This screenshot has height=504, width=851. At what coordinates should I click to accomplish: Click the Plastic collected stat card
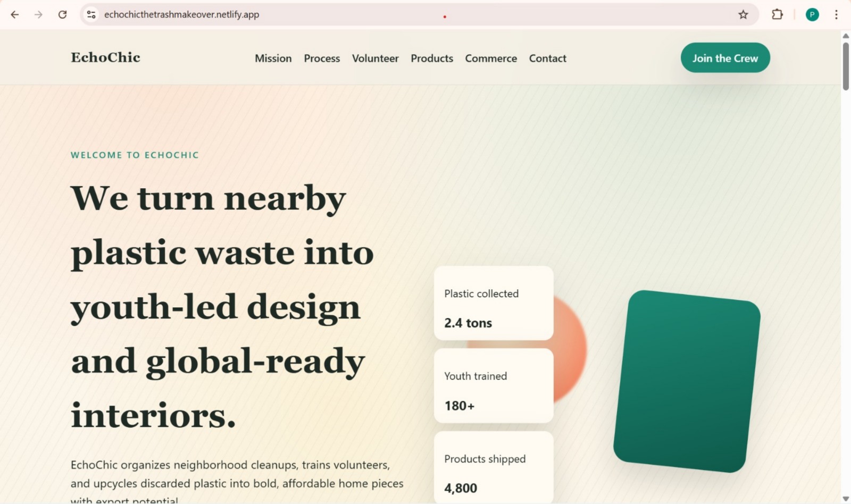click(x=494, y=303)
